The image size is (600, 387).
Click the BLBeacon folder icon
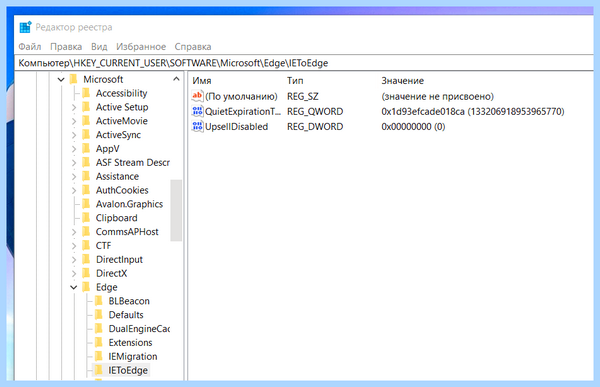(99, 301)
